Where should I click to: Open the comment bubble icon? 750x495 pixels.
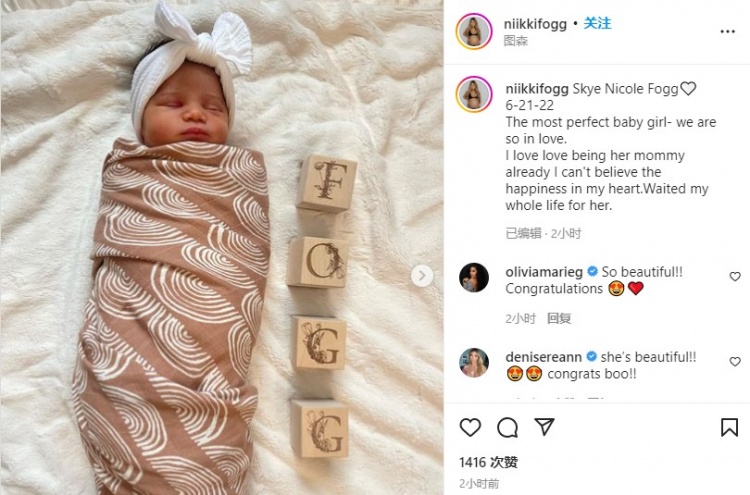tap(507, 428)
